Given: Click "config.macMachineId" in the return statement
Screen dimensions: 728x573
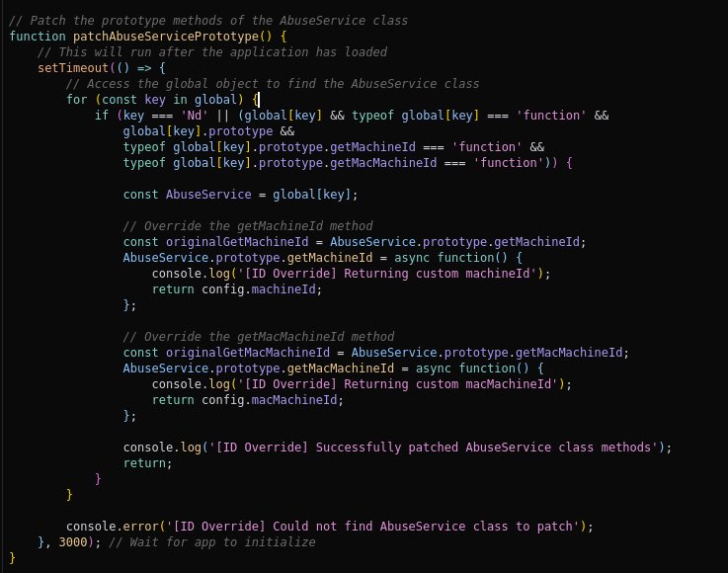Looking at the screenshot, I should pyautogui.click(x=270, y=399).
